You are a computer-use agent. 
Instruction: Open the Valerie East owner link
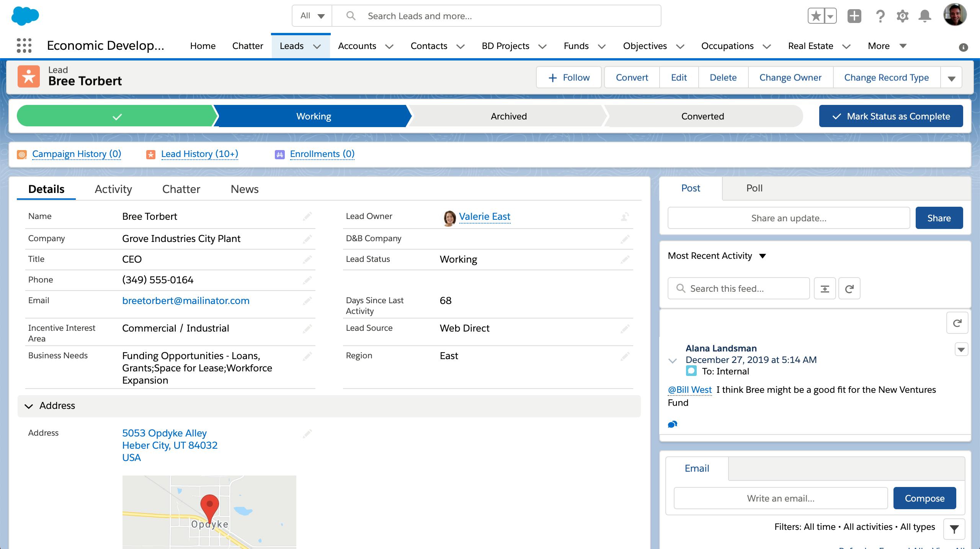pos(484,217)
